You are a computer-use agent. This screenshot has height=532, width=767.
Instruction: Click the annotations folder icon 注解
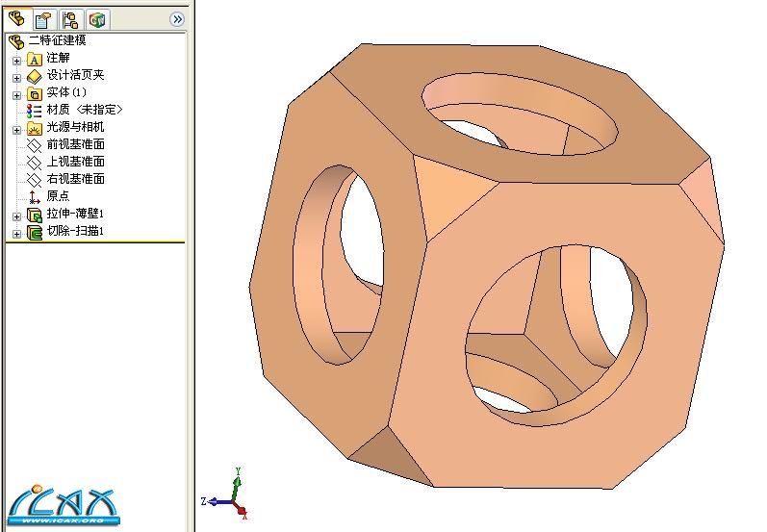(35, 60)
